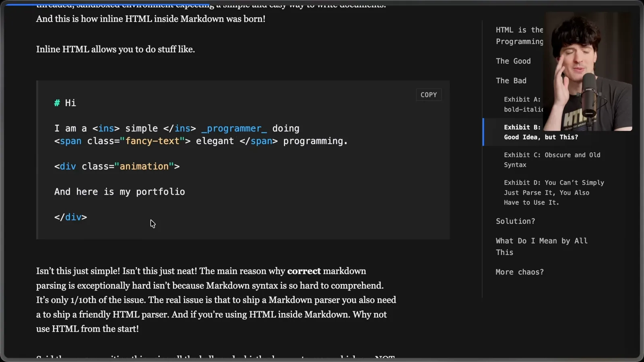
Task: Go to 'Exhibit C: Obscure and Old Syntax'
Action: tap(552, 160)
